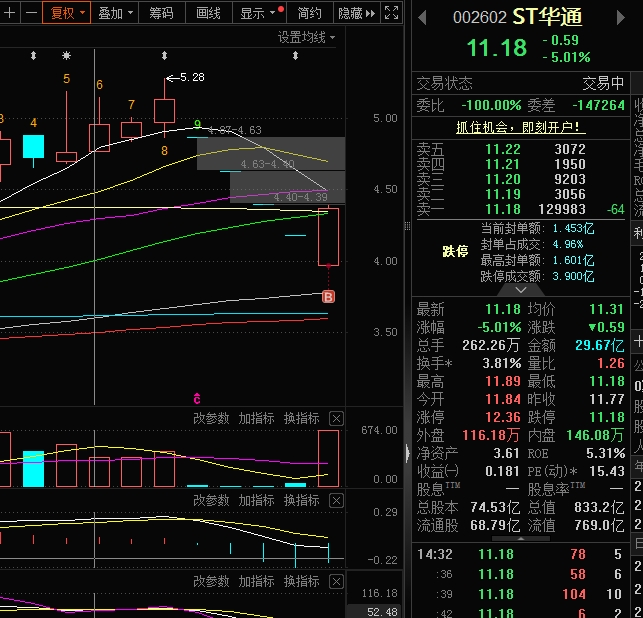Click 改参数 in the volume panel

[211, 418]
